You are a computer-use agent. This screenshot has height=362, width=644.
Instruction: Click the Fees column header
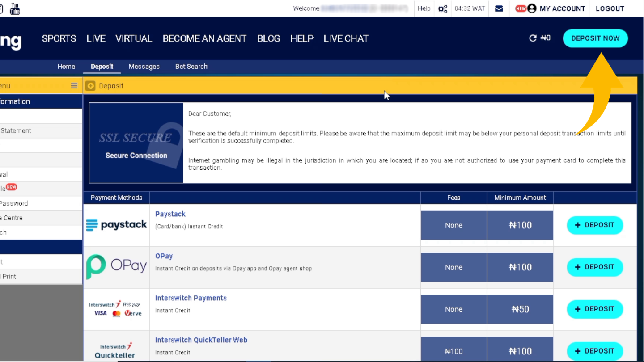click(x=453, y=198)
